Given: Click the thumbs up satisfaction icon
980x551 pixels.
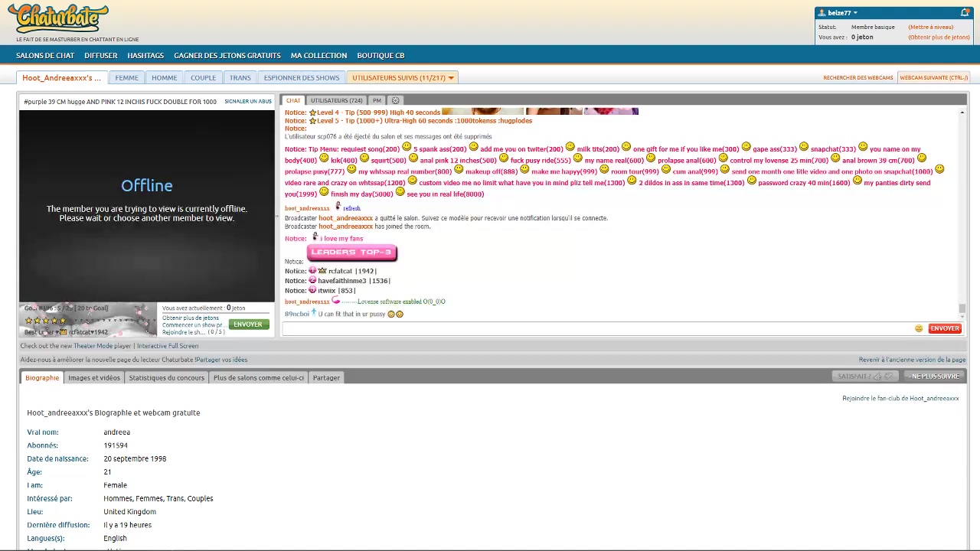Looking at the screenshot, I should click(x=877, y=377).
